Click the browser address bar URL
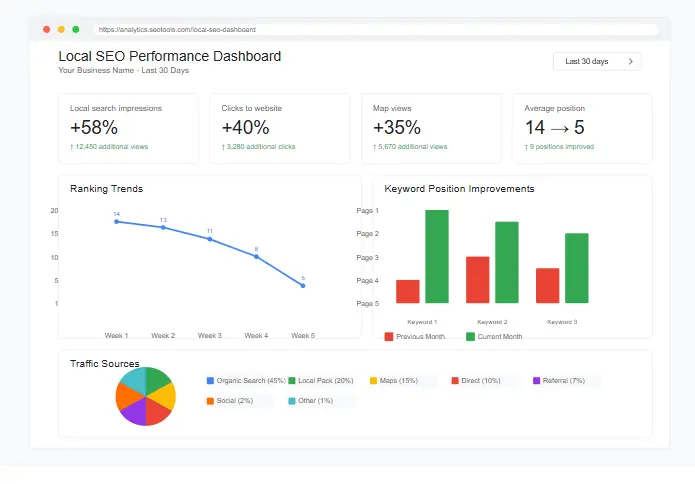Image resolution: width=695 pixels, height=484 pixels. point(177,30)
